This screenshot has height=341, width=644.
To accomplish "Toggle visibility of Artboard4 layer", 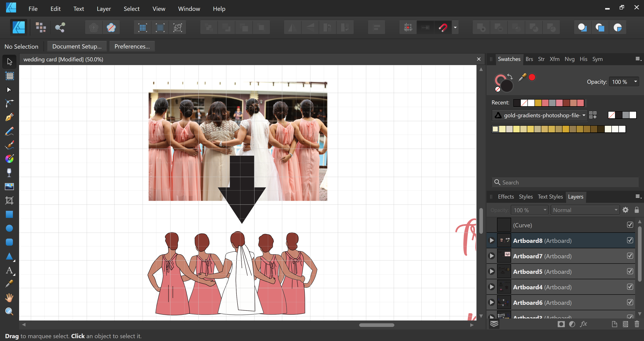I will tap(630, 287).
